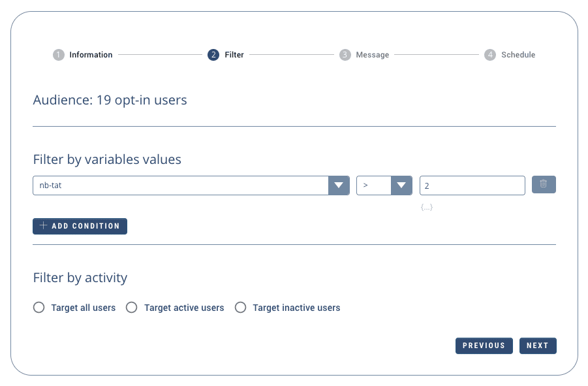Viewport: 588px width, 386px height.
Task: Open the nb-tat variable dropdown arrow
Action: pos(338,185)
